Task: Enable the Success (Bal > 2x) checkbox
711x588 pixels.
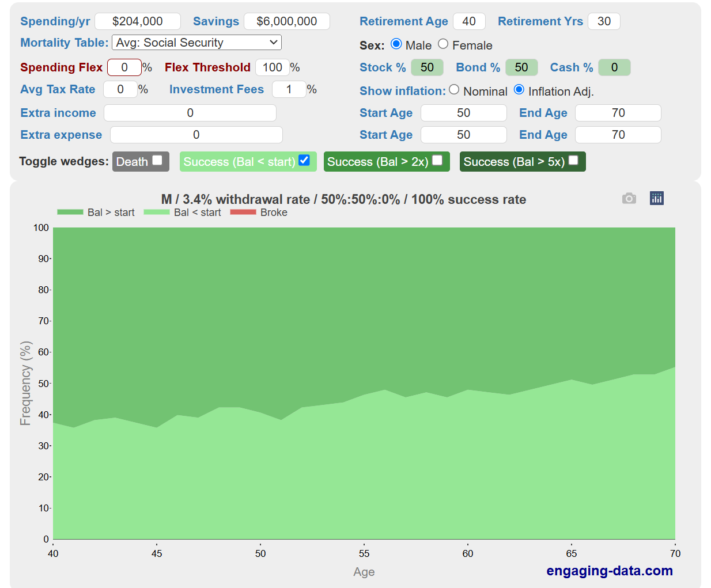Action: coord(437,161)
